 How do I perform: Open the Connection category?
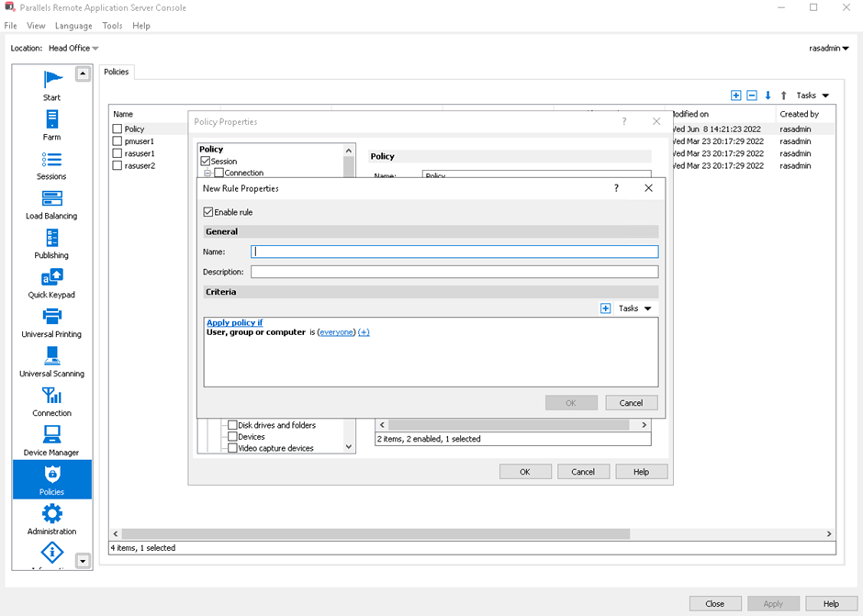coord(51,402)
